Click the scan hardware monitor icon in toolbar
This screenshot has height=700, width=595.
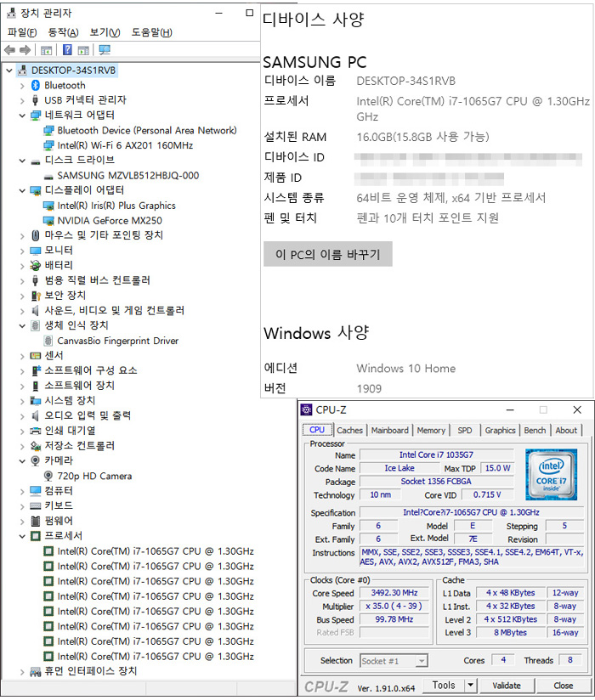click(105, 49)
